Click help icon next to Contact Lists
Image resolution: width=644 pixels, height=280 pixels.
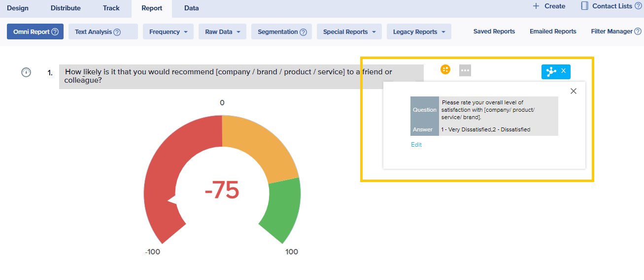coord(639,6)
